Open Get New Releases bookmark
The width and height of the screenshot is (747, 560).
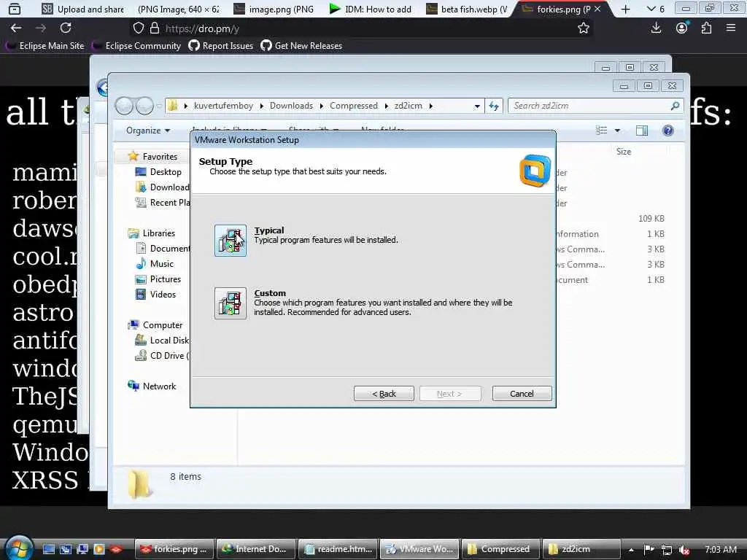point(301,46)
